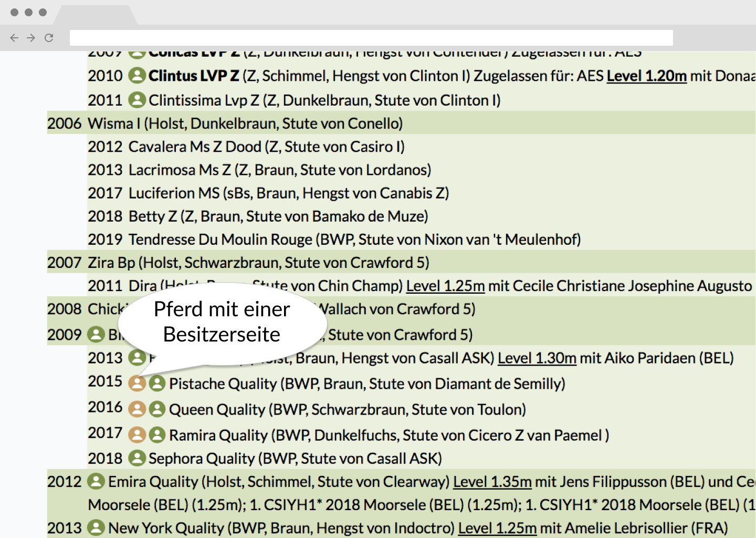Click green owner icon beside Pistache Quality

coord(157,384)
